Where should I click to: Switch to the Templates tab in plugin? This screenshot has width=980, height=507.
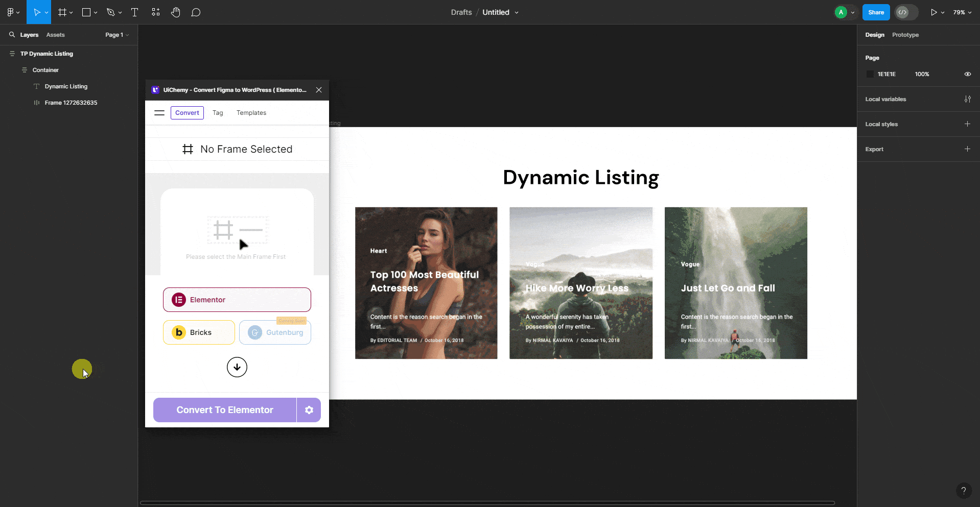[251, 112]
